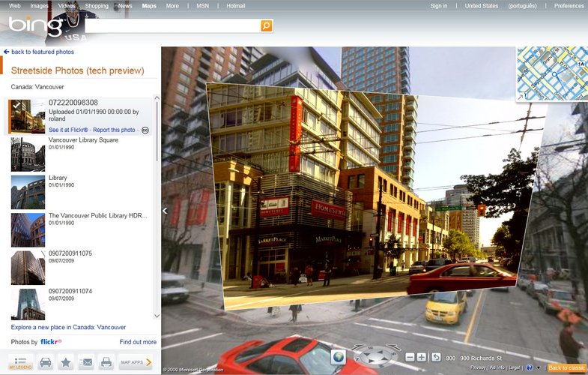This screenshot has width=588, height=375.
Task: Click Sign in
Action: click(x=439, y=6)
